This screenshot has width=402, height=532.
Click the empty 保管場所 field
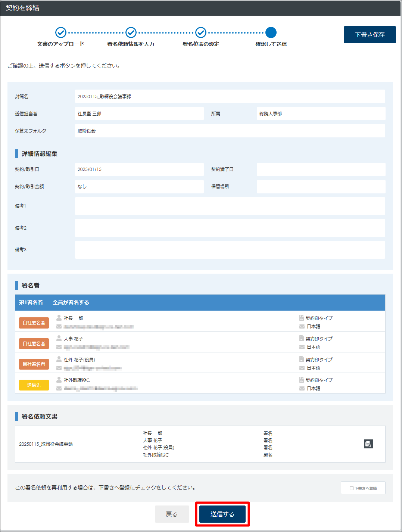pyautogui.click(x=321, y=186)
